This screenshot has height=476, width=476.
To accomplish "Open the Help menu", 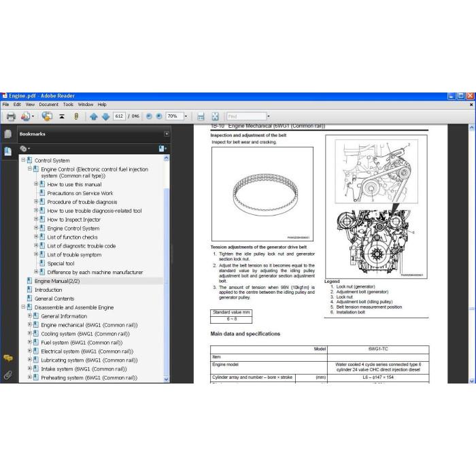I will pyautogui.click(x=102, y=105).
